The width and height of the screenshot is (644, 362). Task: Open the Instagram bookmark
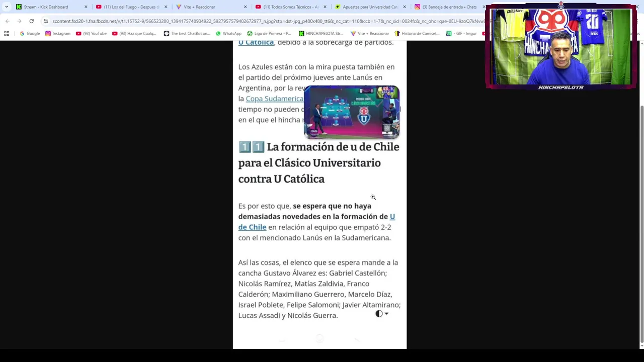click(x=58, y=34)
